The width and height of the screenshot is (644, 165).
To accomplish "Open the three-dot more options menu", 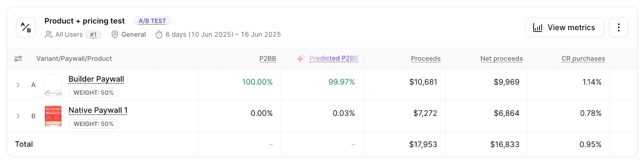I will (619, 27).
